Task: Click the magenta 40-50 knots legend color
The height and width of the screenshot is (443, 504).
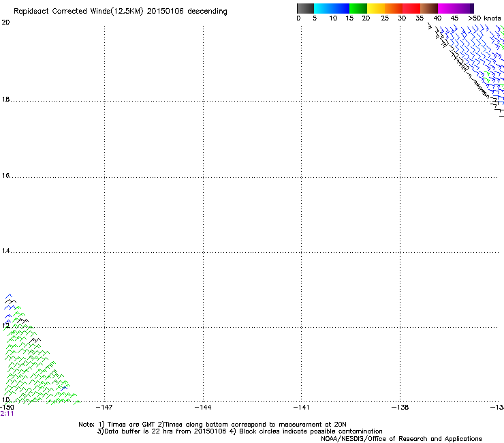Action: click(x=456, y=8)
